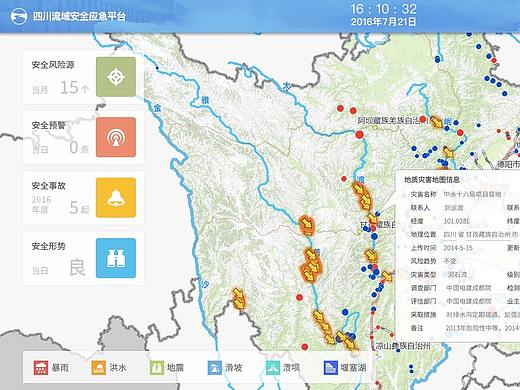Click the 调查部门 row in popup
This screenshot has height=390, width=520.
click(451, 288)
